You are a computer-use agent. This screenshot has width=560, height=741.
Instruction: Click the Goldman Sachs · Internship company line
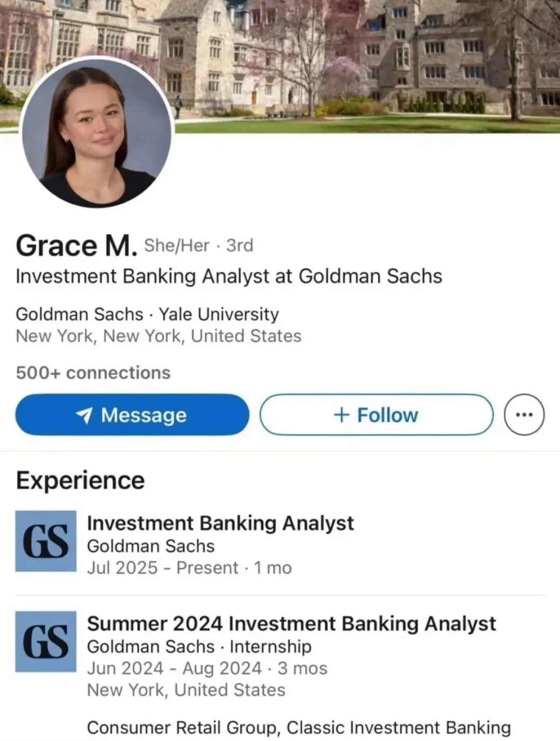click(x=199, y=647)
